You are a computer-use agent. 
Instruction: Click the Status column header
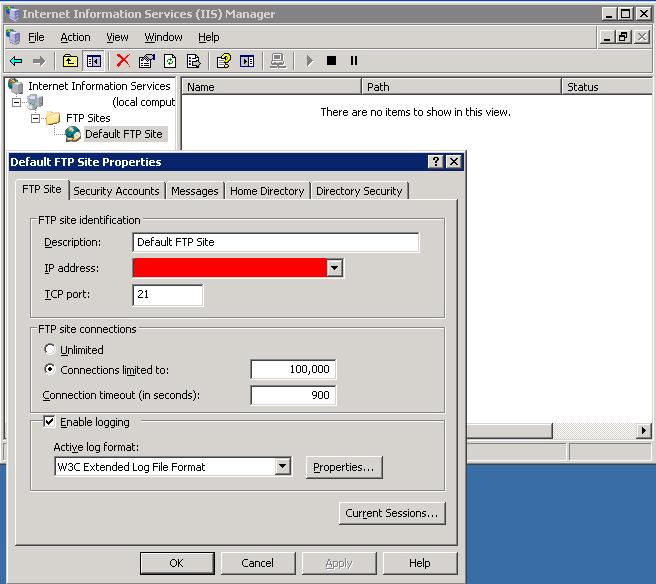607,87
